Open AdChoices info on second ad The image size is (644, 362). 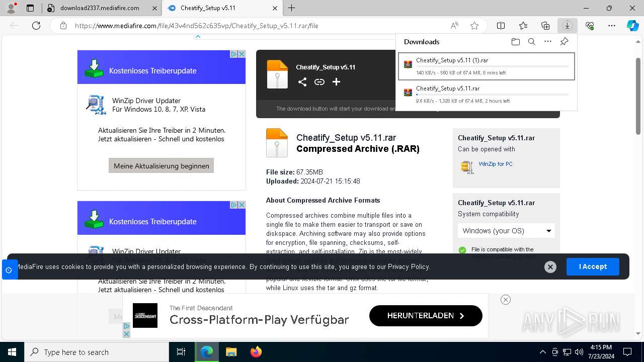234,205
